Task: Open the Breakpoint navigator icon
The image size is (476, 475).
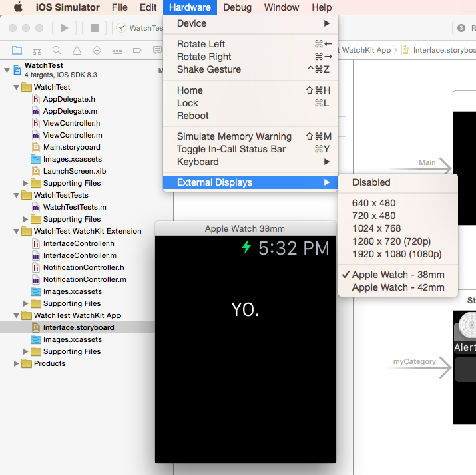Action: click(137, 50)
